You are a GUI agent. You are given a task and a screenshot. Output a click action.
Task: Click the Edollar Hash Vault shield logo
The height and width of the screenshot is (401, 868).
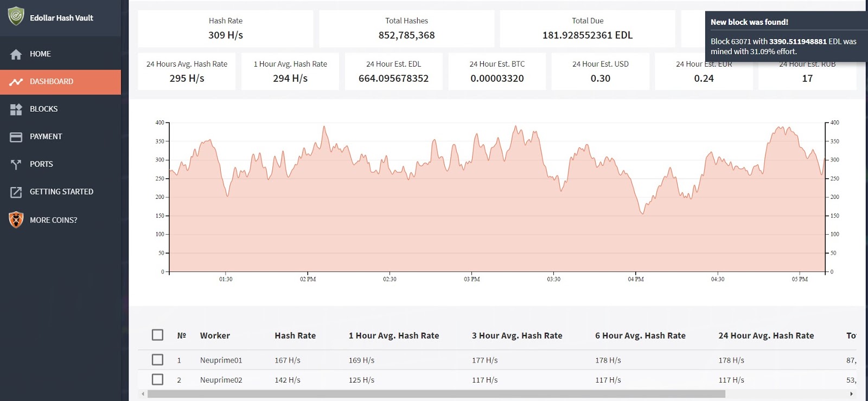pos(16,16)
